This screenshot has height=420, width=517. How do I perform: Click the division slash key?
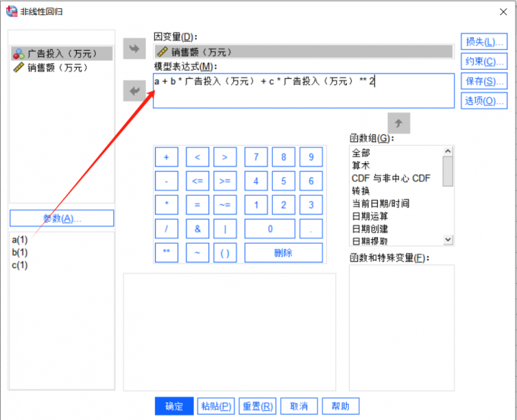tap(167, 229)
